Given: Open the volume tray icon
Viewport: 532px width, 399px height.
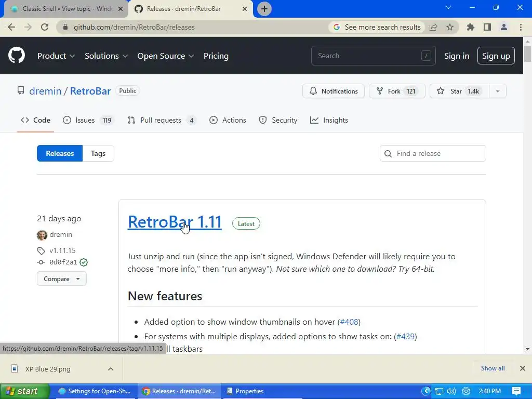Looking at the screenshot, I should click(x=451, y=391).
